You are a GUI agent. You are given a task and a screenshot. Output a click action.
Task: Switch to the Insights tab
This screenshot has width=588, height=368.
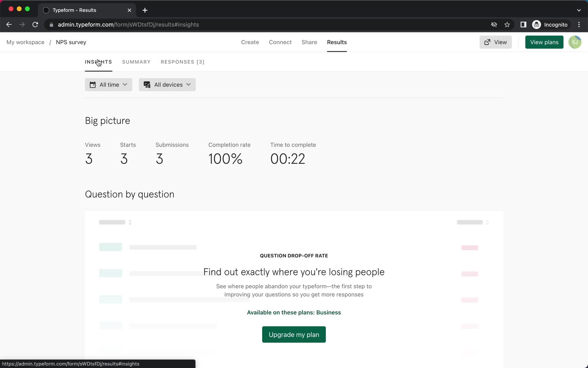click(98, 62)
